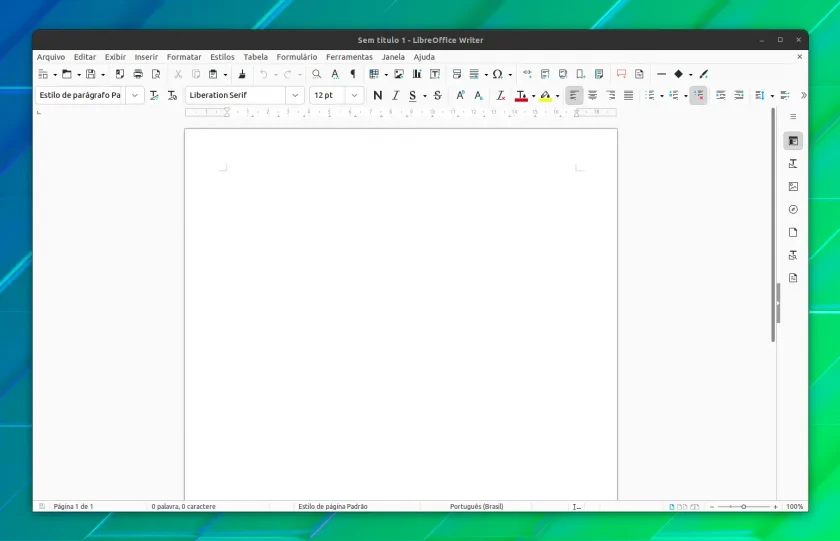This screenshot has width=840, height=541.
Task: Open the highlight color dropdown arrow
Action: tap(558, 96)
